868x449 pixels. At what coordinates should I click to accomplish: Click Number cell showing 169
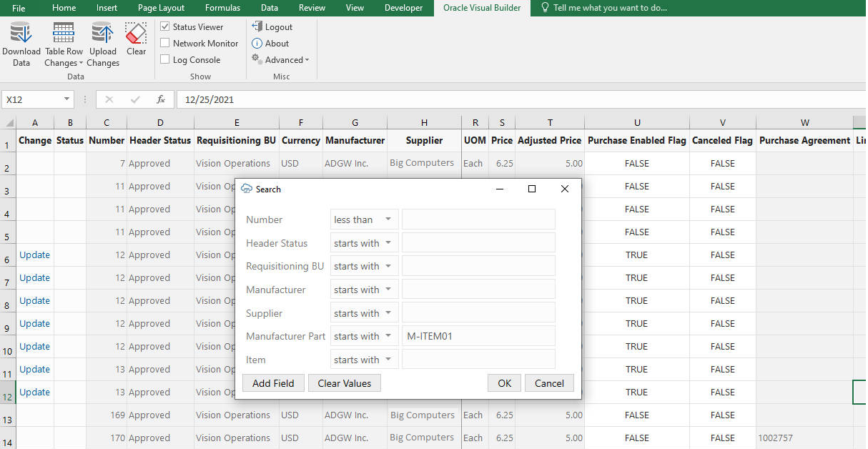click(x=106, y=415)
